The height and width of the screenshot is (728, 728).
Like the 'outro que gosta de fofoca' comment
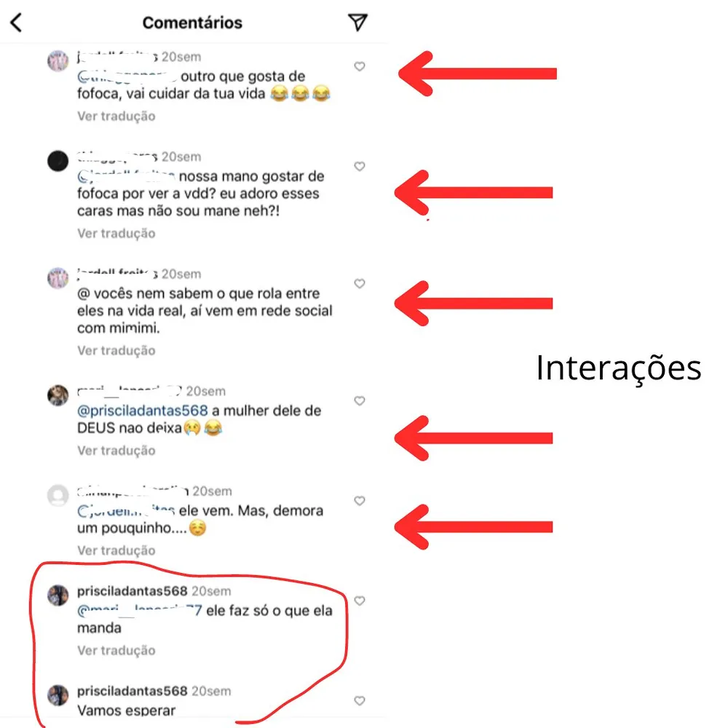coord(360,66)
